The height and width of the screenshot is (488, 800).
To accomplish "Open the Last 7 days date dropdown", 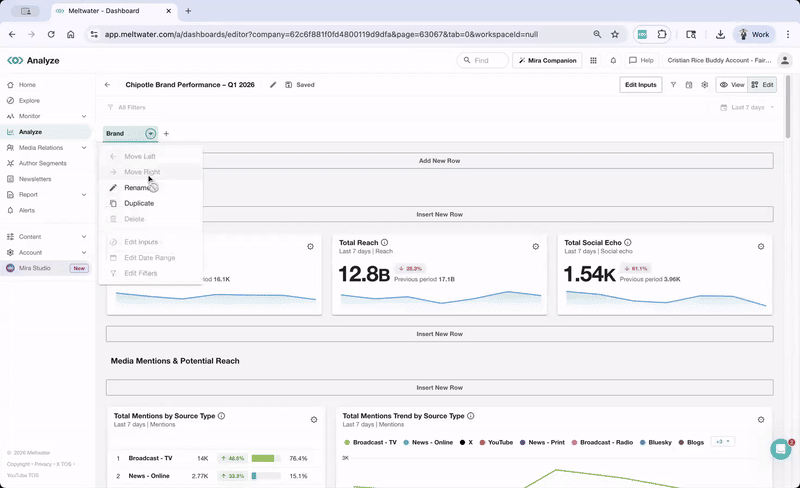I will point(747,107).
